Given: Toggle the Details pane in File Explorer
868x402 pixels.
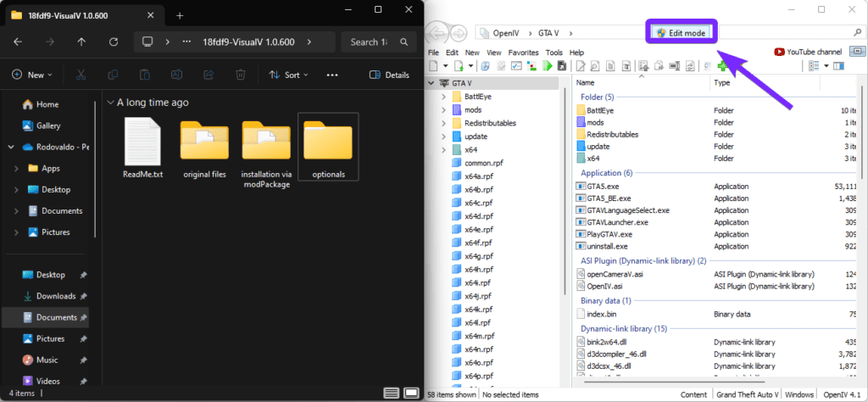Looking at the screenshot, I should (389, 75).
